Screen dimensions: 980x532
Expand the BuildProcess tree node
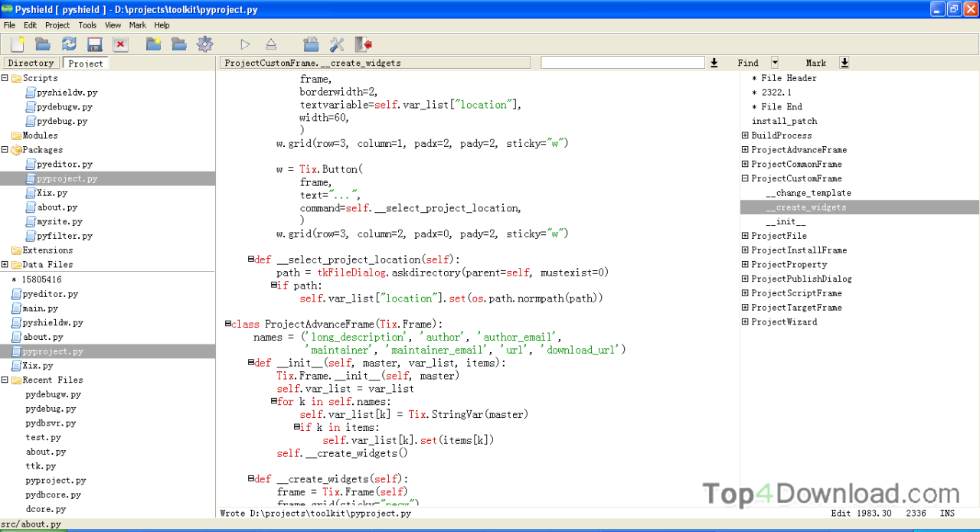744,135
